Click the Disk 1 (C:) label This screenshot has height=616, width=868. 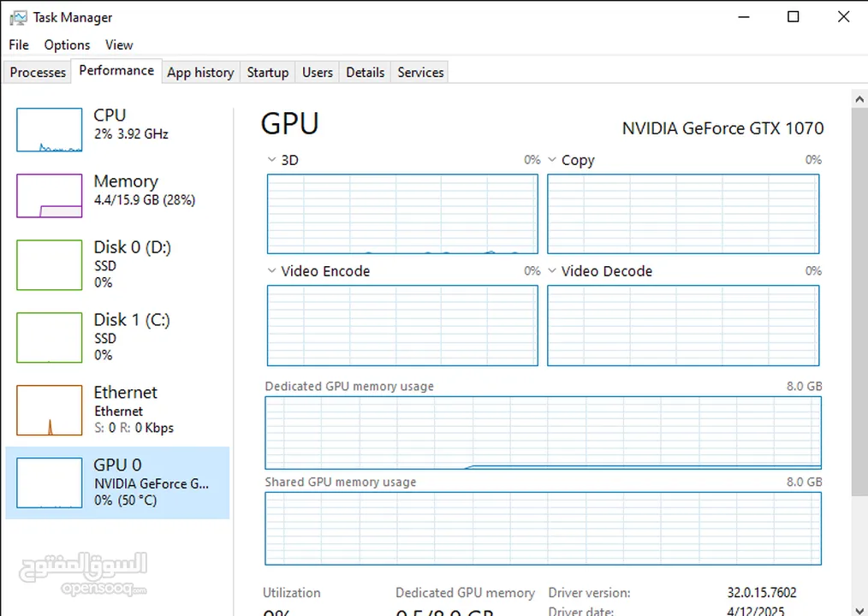click(132, 320)
